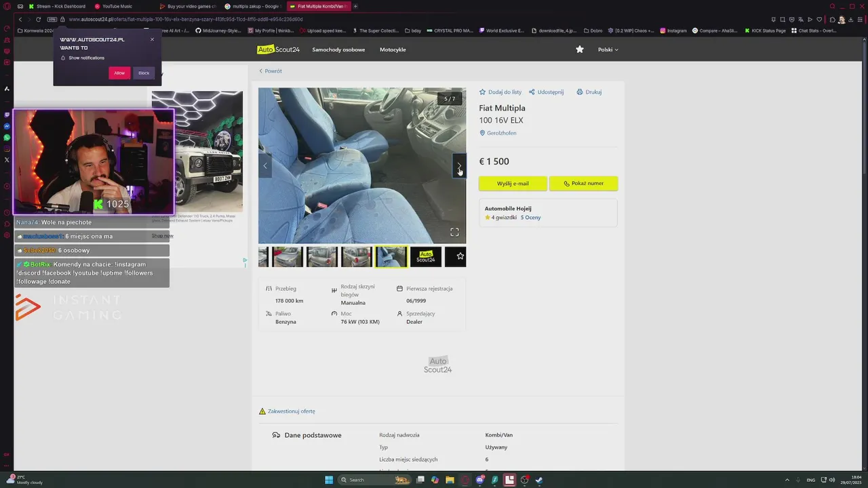Select the AutoScout24 logo thumbnail

[x=426, y=257]
